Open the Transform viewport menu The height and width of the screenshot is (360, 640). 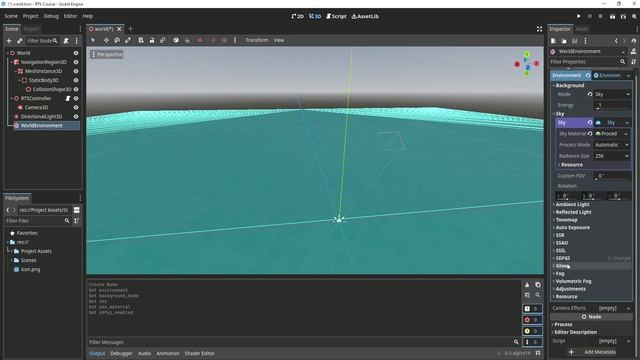257,40
